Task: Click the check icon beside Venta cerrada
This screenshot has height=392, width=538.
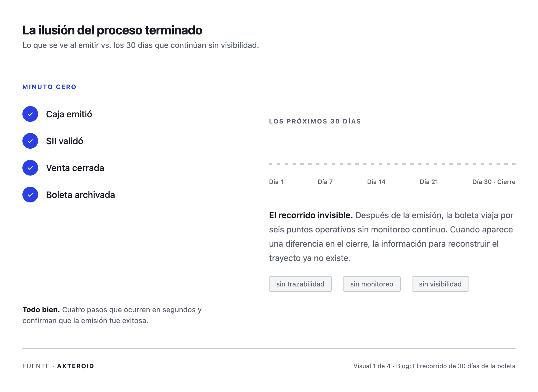Action: [30, 168]
